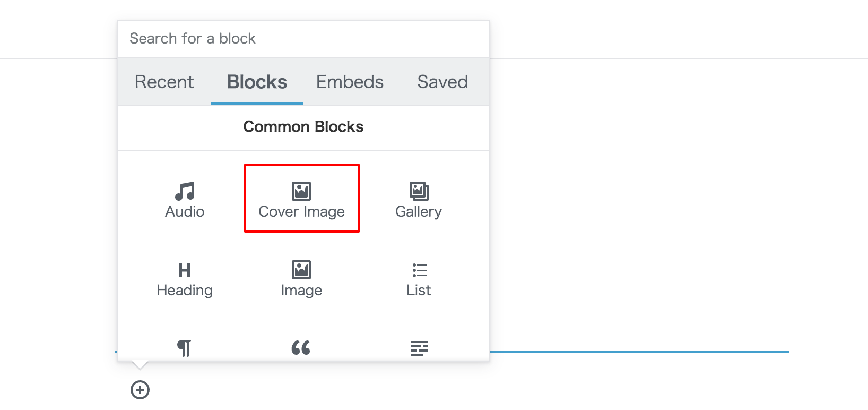The image size is (868, 410).
Task: Click the Common Blocks heading
Action: tap(303, 127)
